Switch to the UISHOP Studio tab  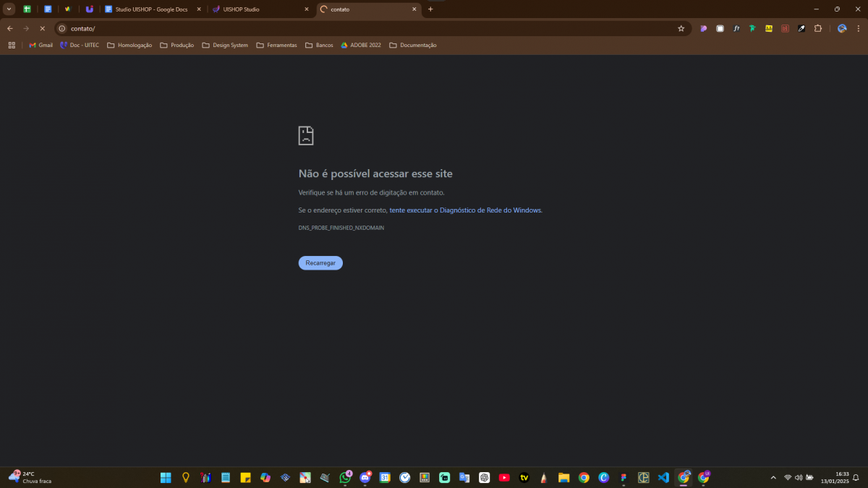click(x=253, y=9)
